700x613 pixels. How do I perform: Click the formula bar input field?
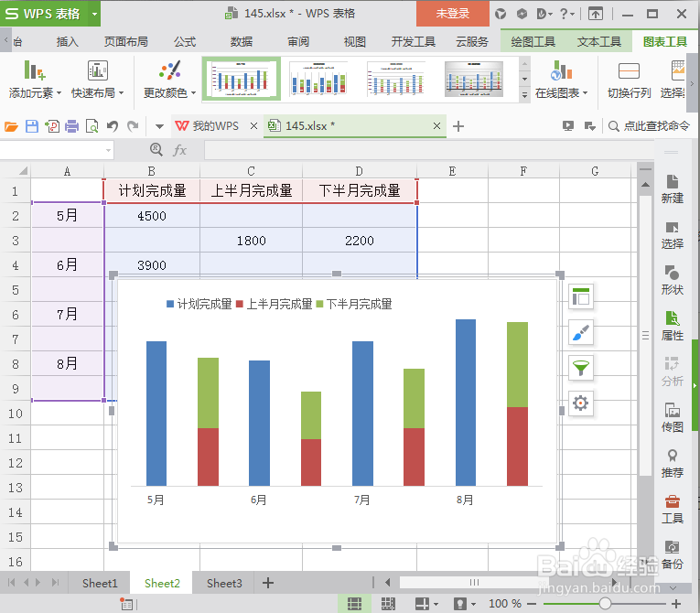tap(428, 150)
